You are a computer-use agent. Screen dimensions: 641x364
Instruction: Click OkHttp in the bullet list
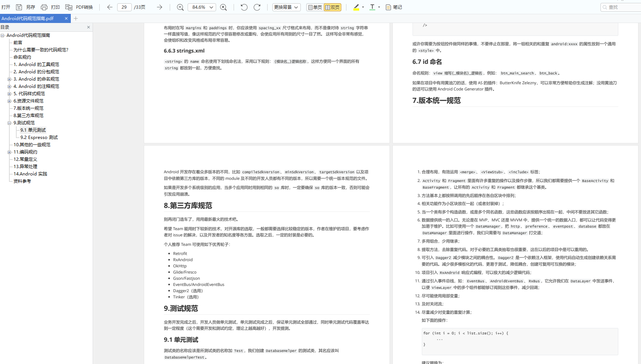[180, 266]
